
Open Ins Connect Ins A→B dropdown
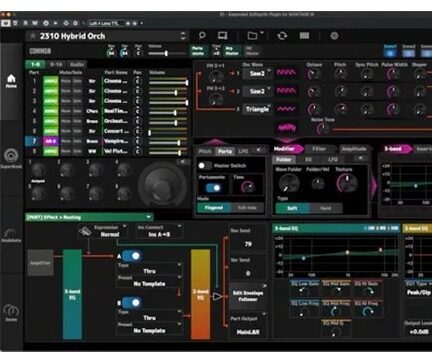[x=159, y=231]
